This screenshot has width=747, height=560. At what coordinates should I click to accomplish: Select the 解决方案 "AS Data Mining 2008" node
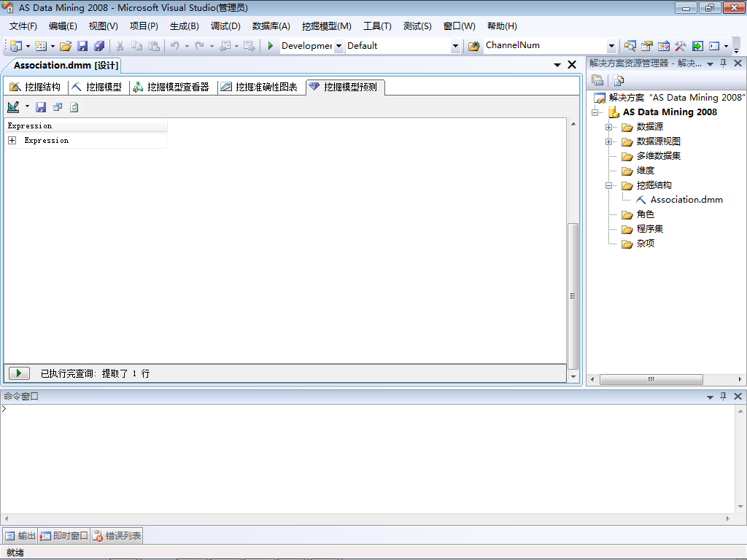click(x=669, y=98)
